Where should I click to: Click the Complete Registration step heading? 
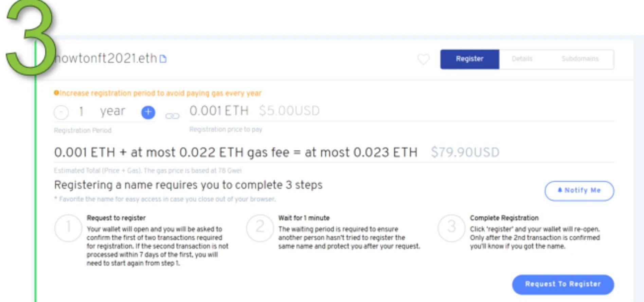pyautogui.click(x=504, y=218)
